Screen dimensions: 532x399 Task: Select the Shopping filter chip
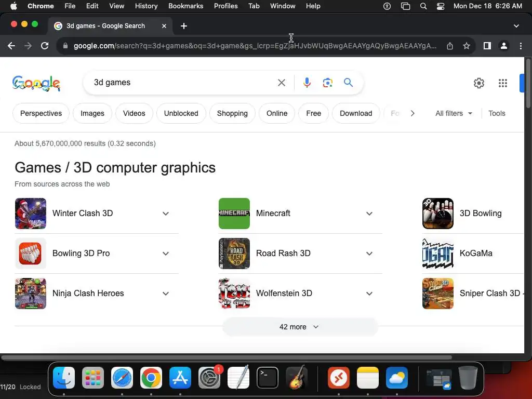click(x=232, y=113)
